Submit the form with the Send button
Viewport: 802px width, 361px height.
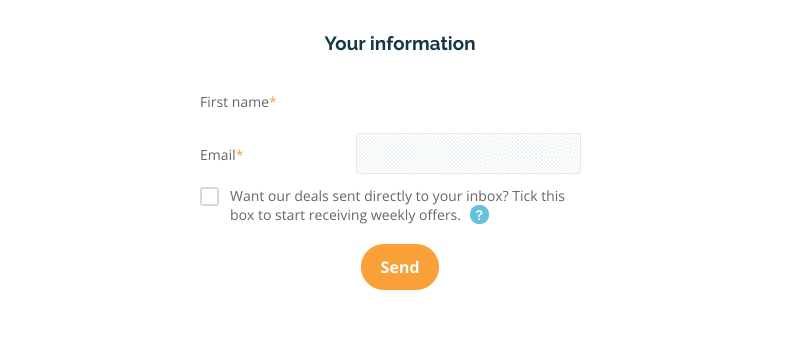[x=400, y=267]
